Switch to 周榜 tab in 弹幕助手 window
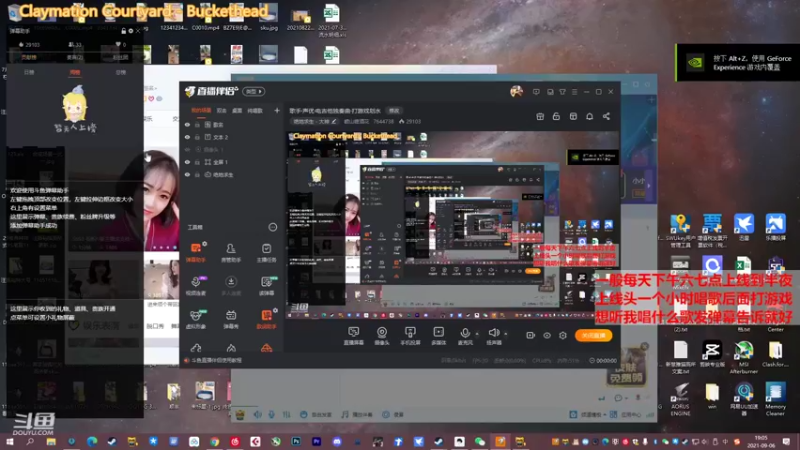Image resolution: width=800 pixels, height=450 pixels. click(x=75, y=72)
